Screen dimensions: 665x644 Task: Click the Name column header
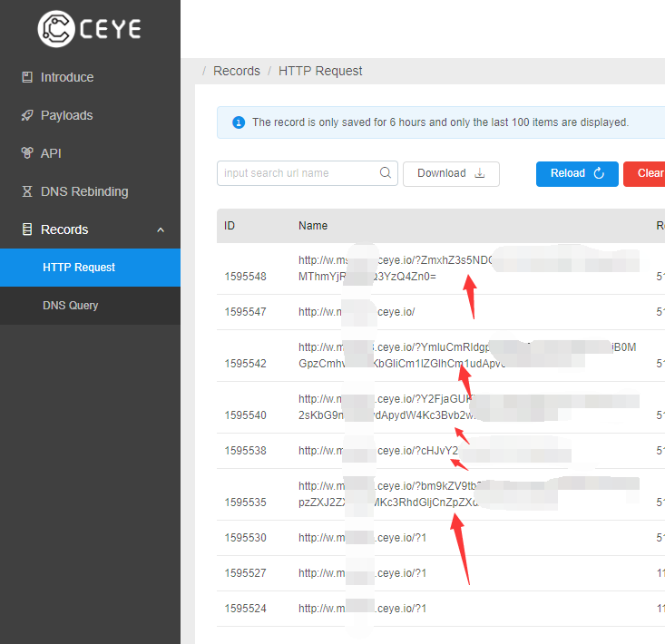pos(313,226)
